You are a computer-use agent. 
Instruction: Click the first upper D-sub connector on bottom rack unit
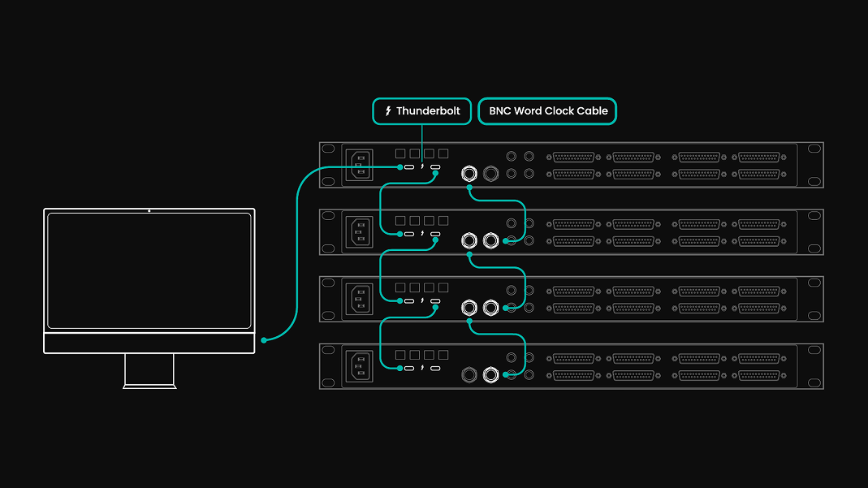pos(573,359)
